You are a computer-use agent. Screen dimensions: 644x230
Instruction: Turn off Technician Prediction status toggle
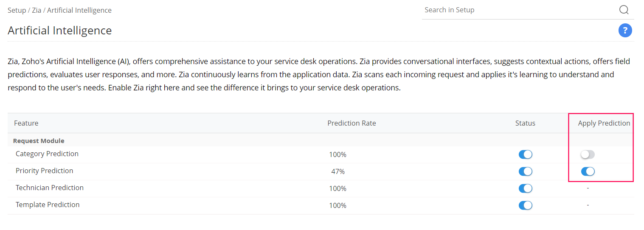pos(525,188)
